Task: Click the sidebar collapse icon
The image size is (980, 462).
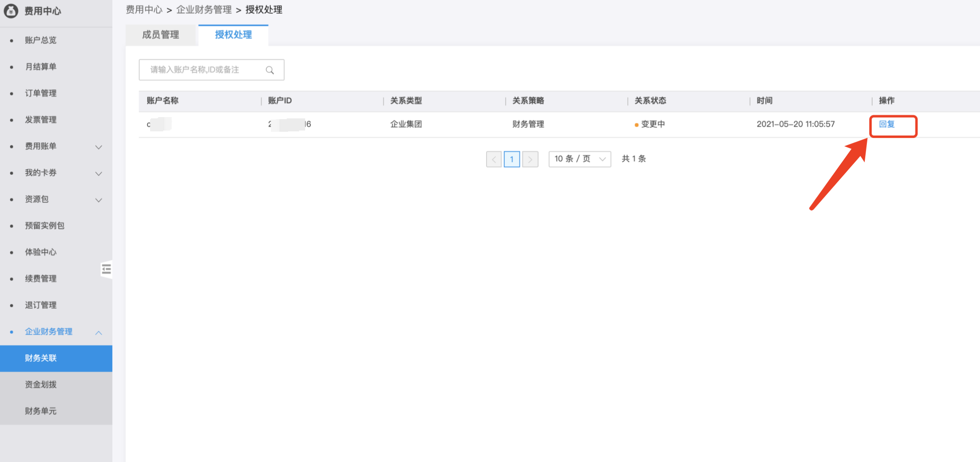Action: tap(106, 269)
